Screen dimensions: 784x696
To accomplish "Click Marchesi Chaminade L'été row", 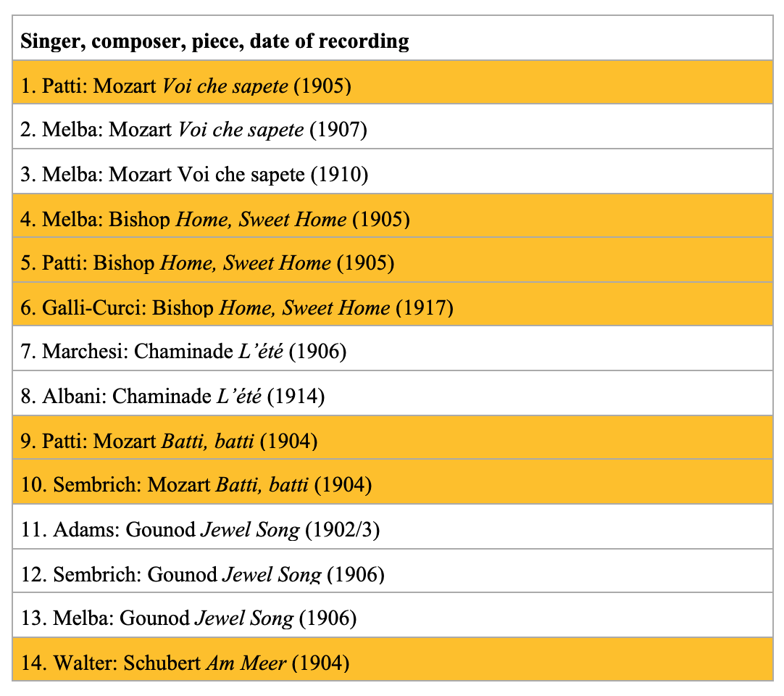I will tap(183, 352).
